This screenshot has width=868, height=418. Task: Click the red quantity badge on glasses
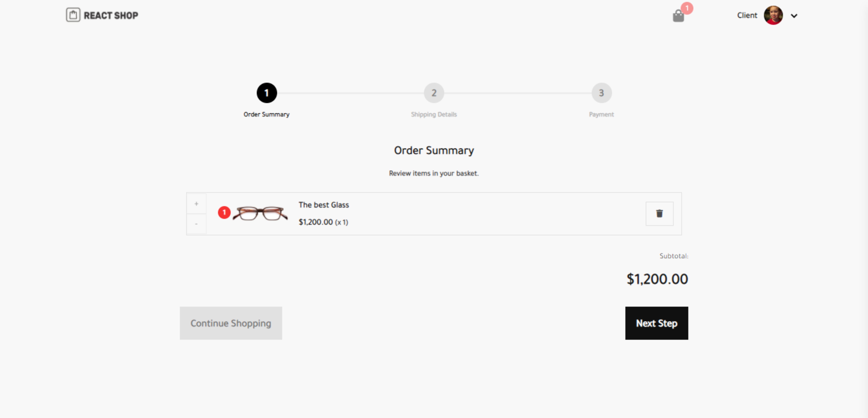(224, 212)
